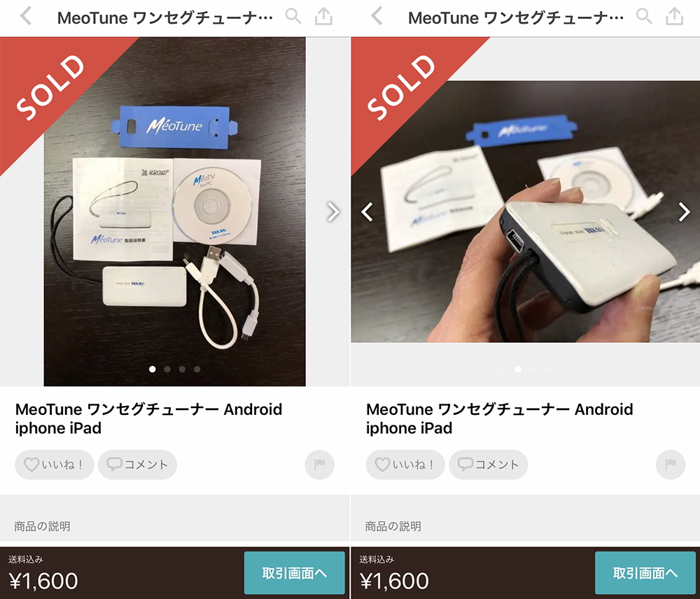Select the second photo indicator dot on left image
Image resolution: width=700 pixels, height=599 pixels.
167,369
